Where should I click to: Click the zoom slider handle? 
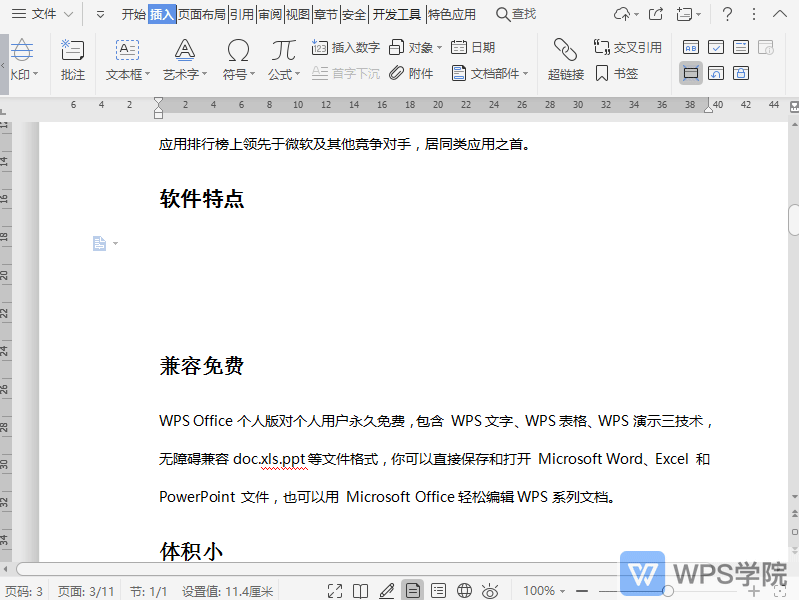[669, 591]
